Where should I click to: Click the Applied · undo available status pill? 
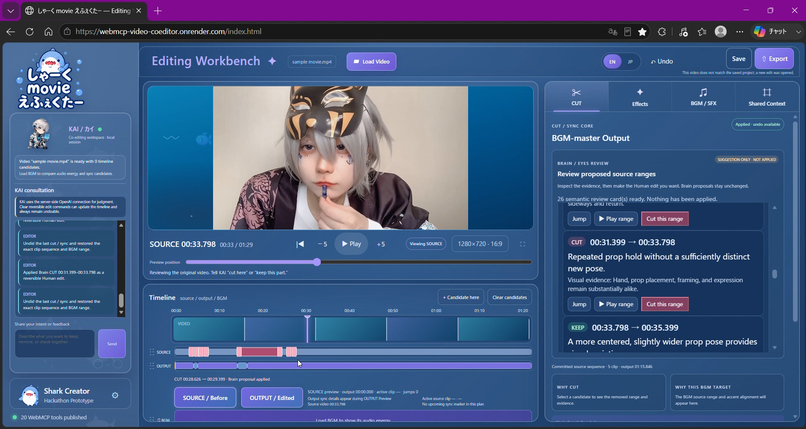758,124
